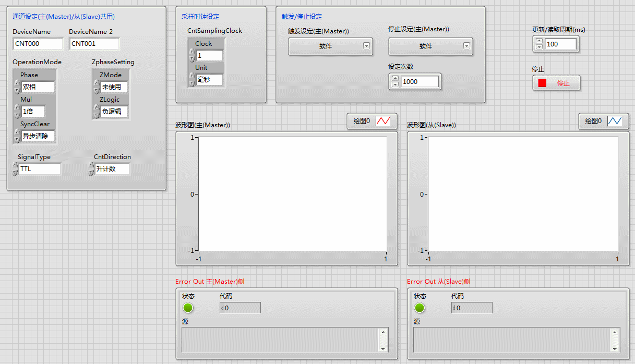Click the Unit selector showing 毫秒
Screen dimensions: 635x364
(x=209, y=80)
